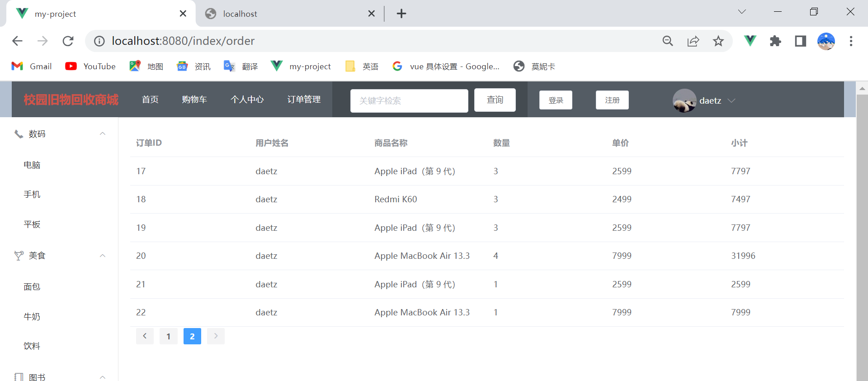The height and width of the screenshot is (381, 868).
Task: Click the 注册 register button
Action: 612,100
